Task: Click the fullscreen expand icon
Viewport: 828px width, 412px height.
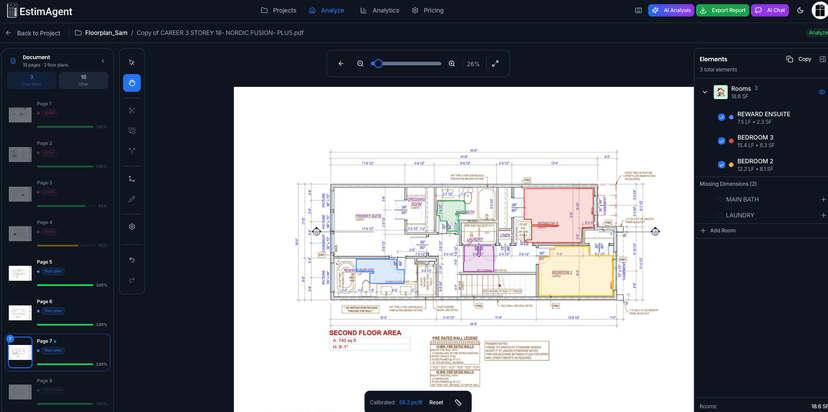Action: [x=495, y=63]
